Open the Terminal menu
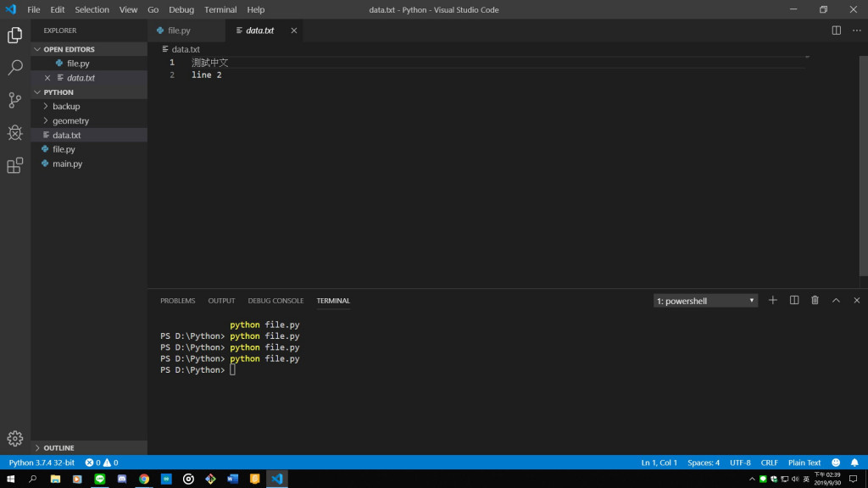868x488 pixels. click(x=220, y=9)
